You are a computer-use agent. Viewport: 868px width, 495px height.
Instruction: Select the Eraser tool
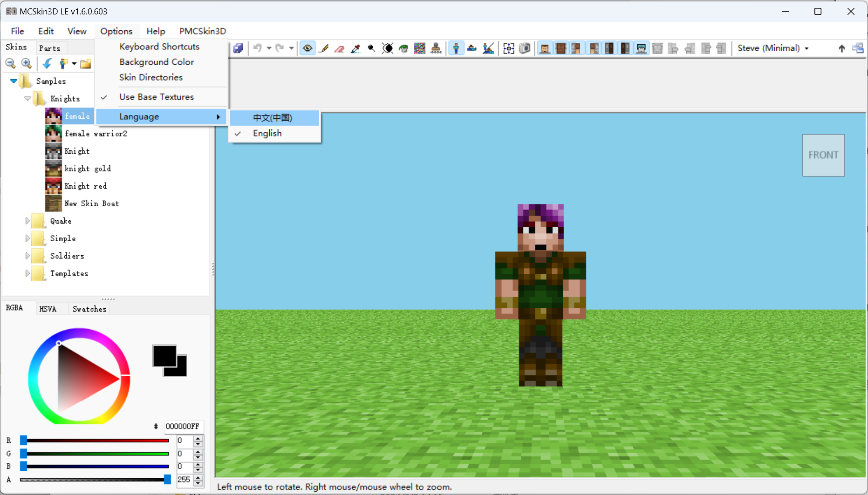[340, 48]
